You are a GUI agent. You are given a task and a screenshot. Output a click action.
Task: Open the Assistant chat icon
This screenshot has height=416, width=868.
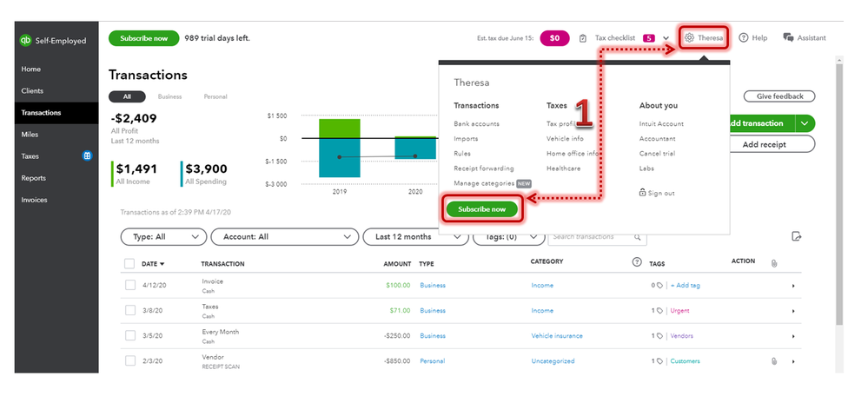click(x=788, y=37)
